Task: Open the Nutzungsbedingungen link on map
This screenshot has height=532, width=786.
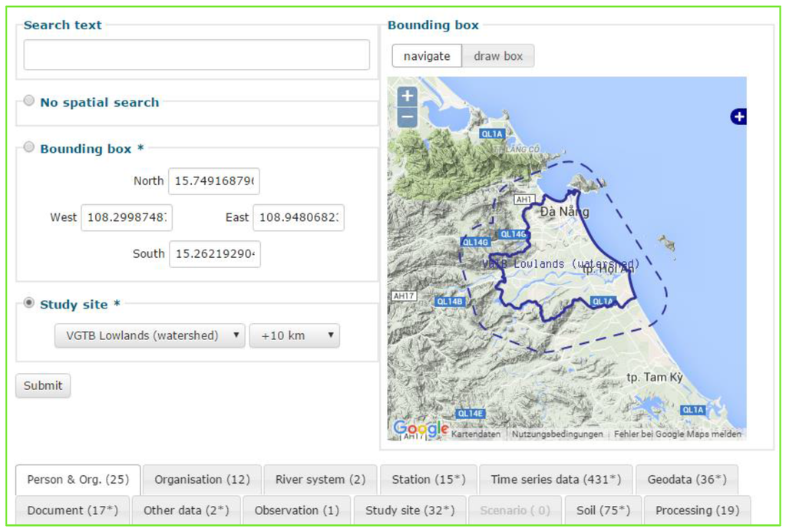Action: (x=556, y=435)
